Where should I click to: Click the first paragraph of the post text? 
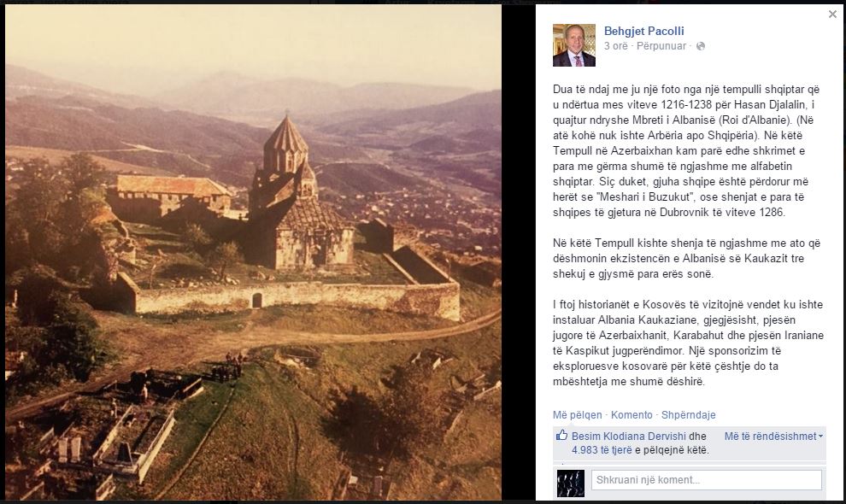click(x=685, y=150)
